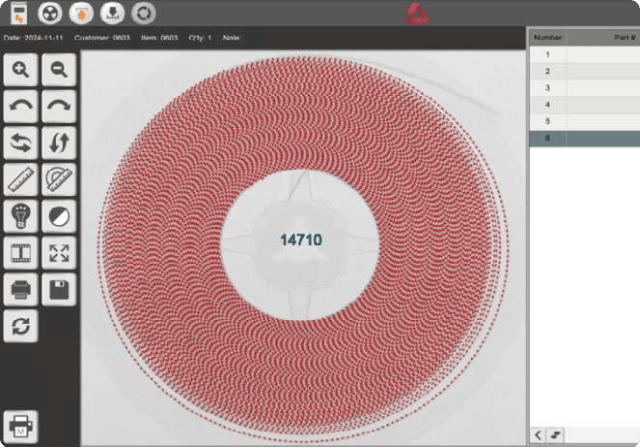Screen dimensions: 640x448
Task: Click the half-filled circle contrast tool
Action: pos(59,216)
